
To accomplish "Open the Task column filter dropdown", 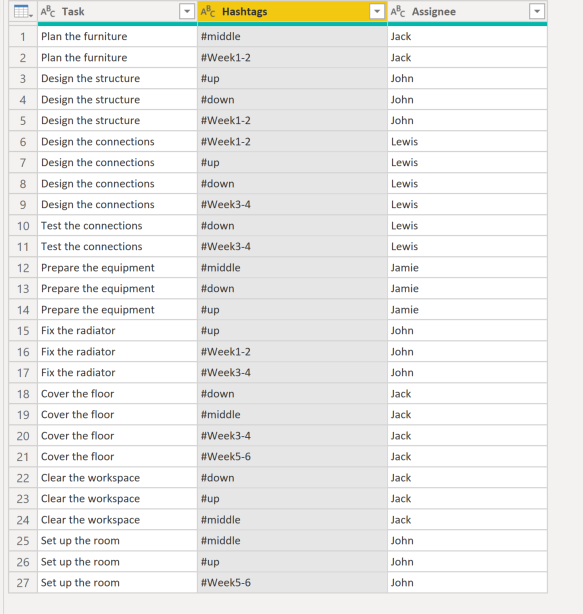I will (187, 11).
